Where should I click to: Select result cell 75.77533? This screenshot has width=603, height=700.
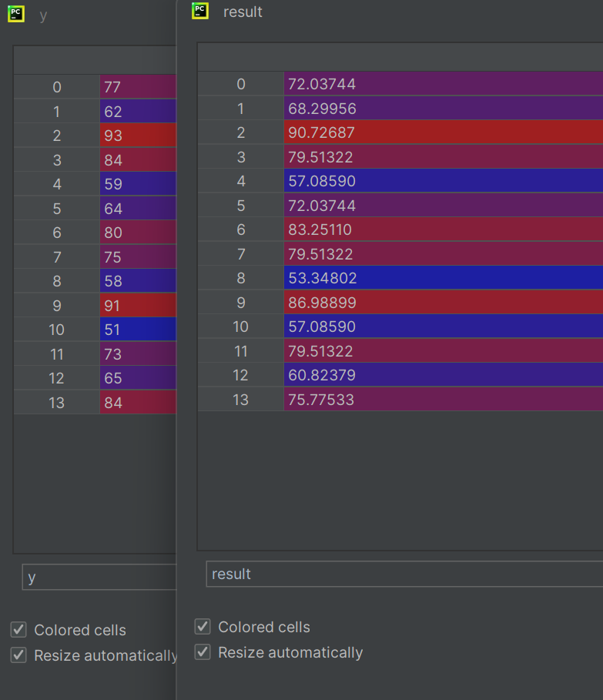click(x=444, y=400)
